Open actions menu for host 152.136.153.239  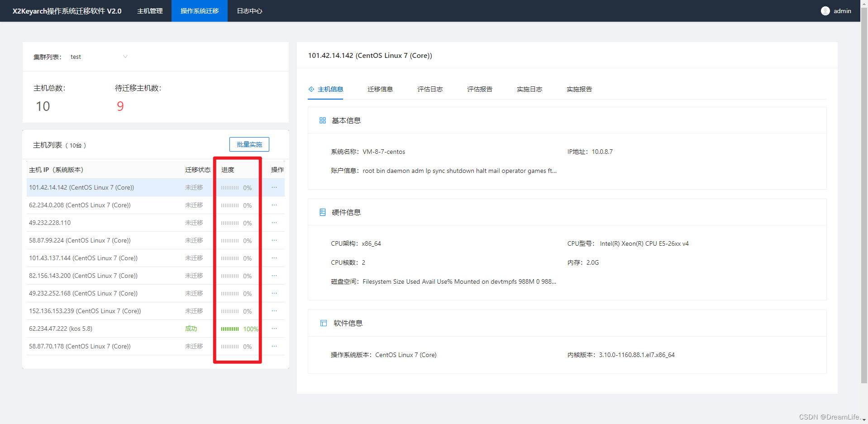pyautogui.click(x=274, y=311)
